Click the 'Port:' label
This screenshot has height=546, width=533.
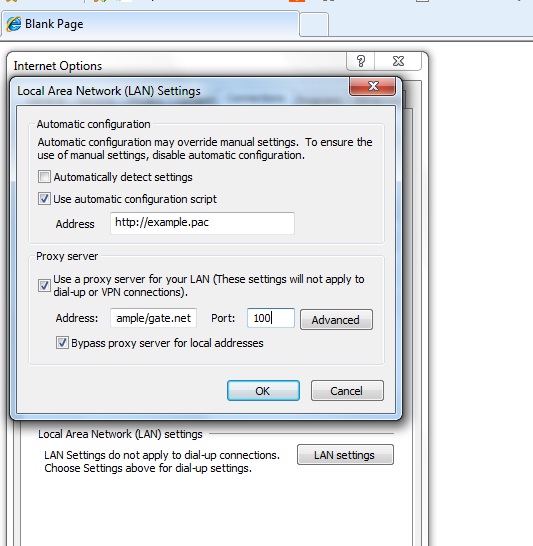pyautogui.click(x=223, y=318)
